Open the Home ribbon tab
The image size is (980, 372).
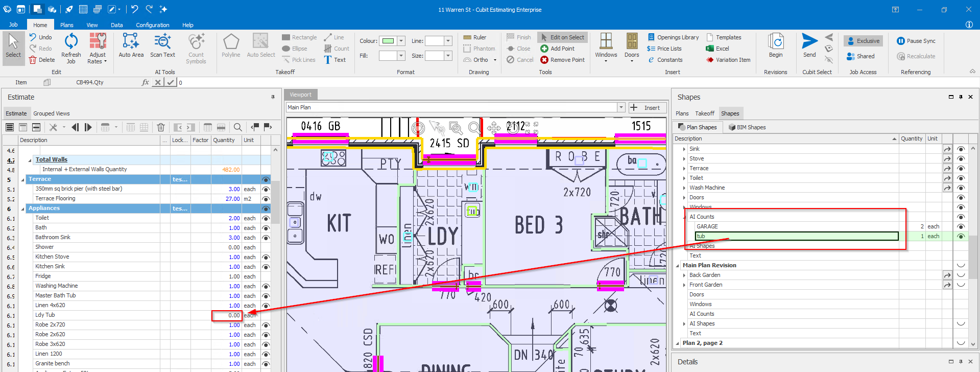click(x=40, y=25)
